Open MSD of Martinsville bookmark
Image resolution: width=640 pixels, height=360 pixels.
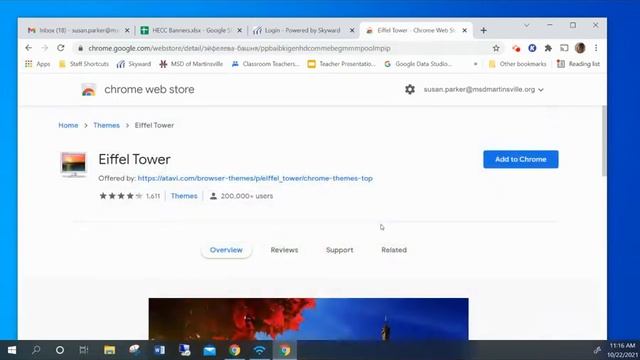[191, 64]
